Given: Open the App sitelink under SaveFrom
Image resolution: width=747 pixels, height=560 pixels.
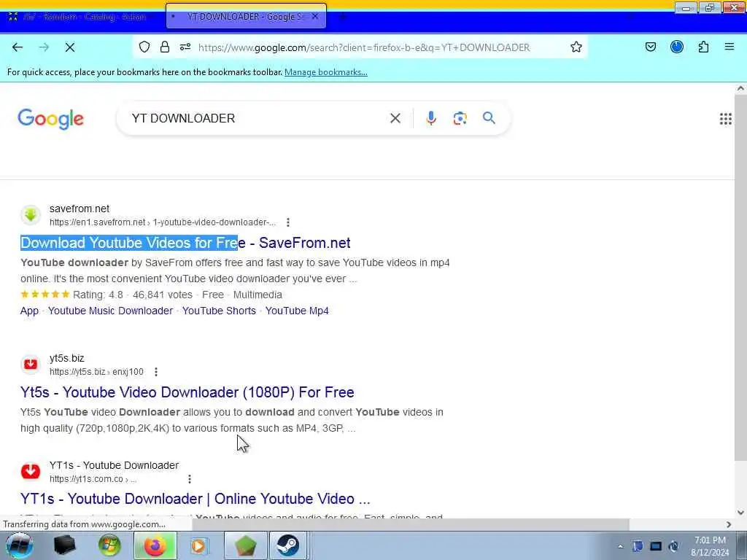Looking at the screenshot, I should [x=29, y=311].
